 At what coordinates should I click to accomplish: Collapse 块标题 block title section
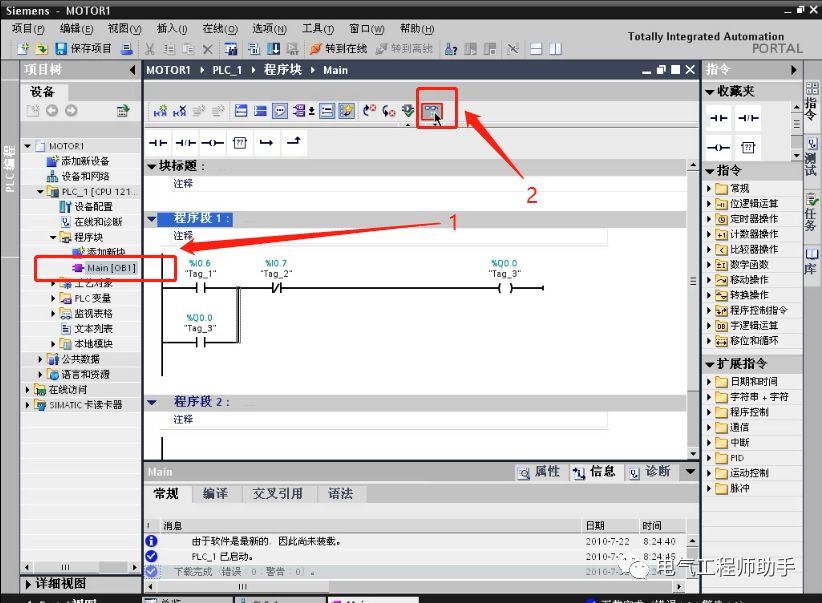coord(152,166)
